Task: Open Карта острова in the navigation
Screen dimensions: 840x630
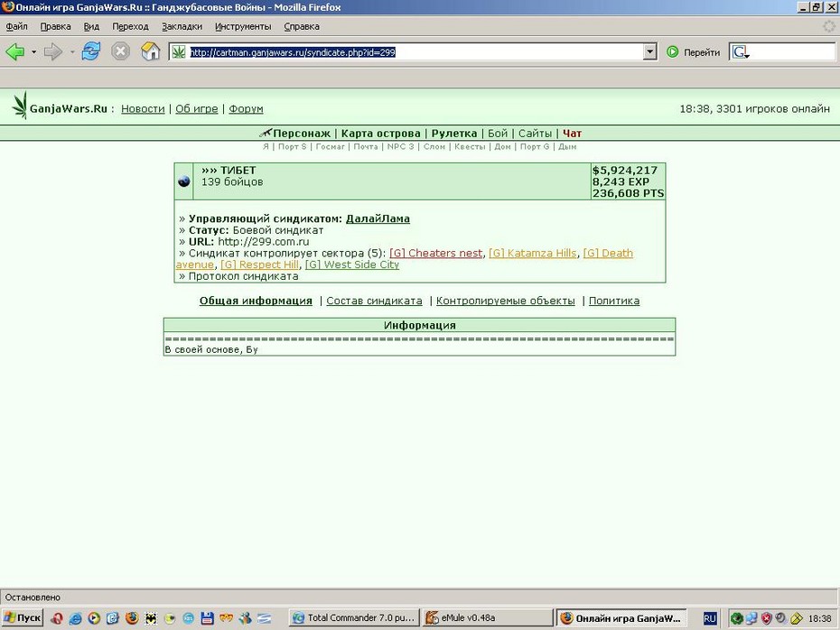Action: point(380,134)
